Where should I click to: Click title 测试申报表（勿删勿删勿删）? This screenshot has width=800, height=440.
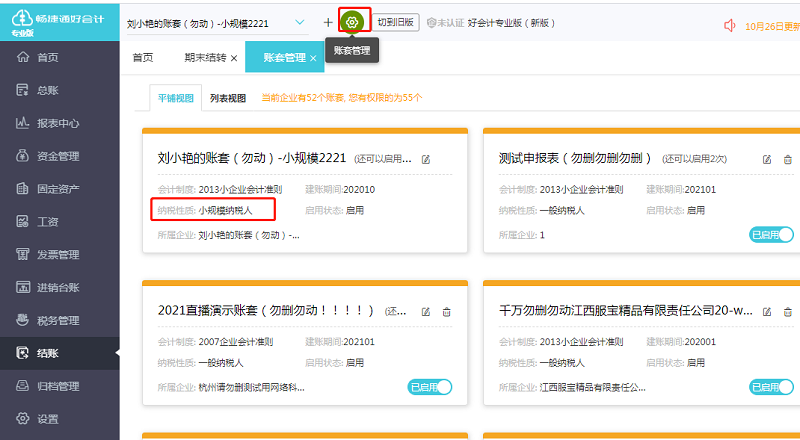click(x=575, y=158)
